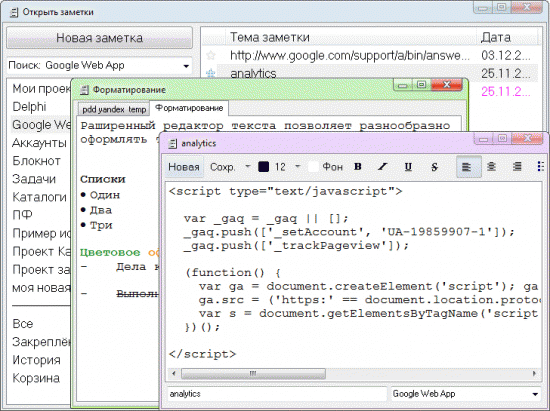Select the Проект за... folder in sidebar

coord(41,270)
